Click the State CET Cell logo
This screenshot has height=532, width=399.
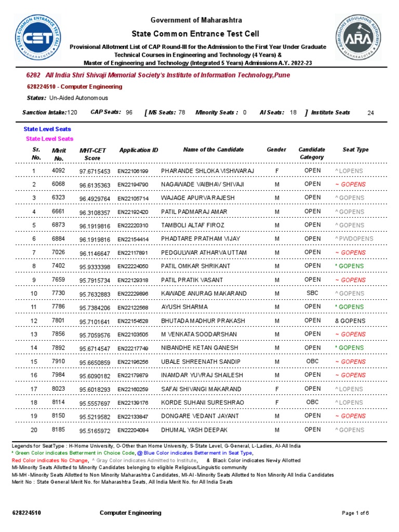pos(37,37)
